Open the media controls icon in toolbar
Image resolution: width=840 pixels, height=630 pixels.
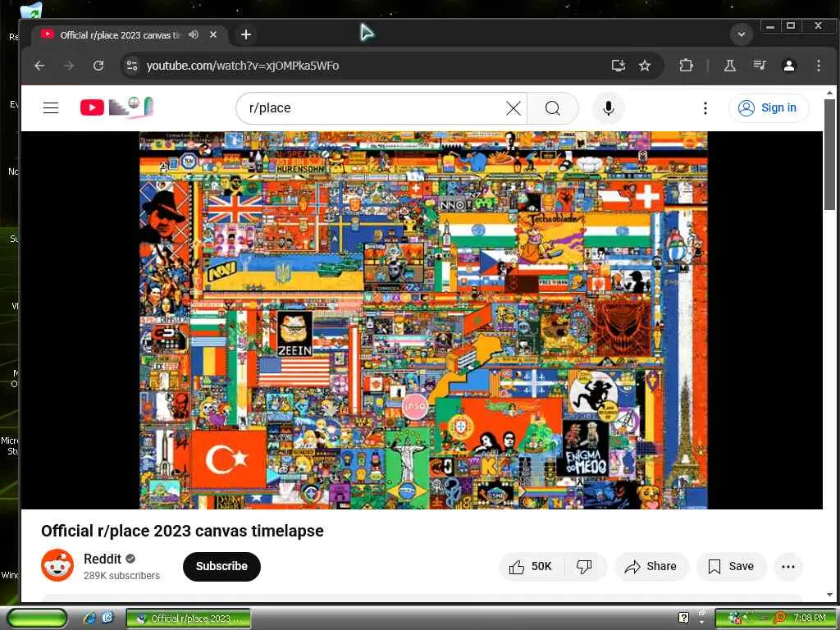(x=759, y=66)
